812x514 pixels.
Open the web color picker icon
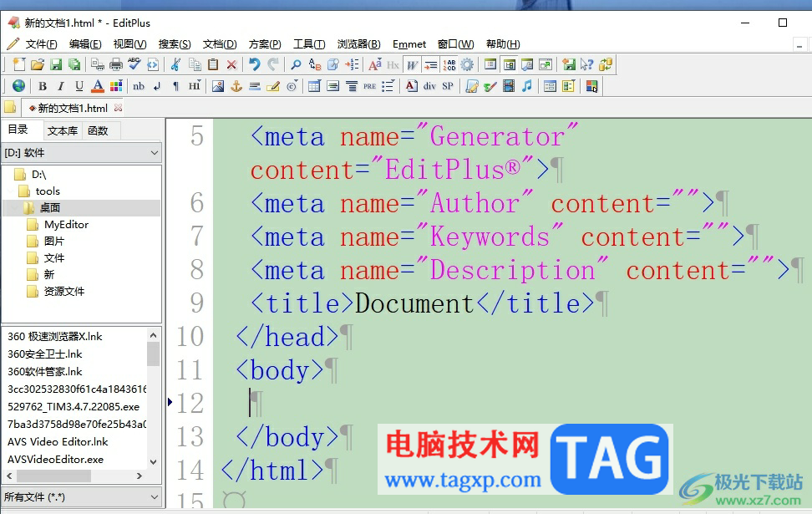point(591,86)
